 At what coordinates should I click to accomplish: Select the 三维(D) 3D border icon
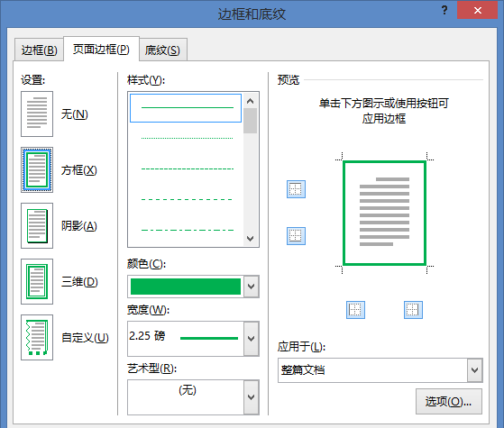(37, 281)
